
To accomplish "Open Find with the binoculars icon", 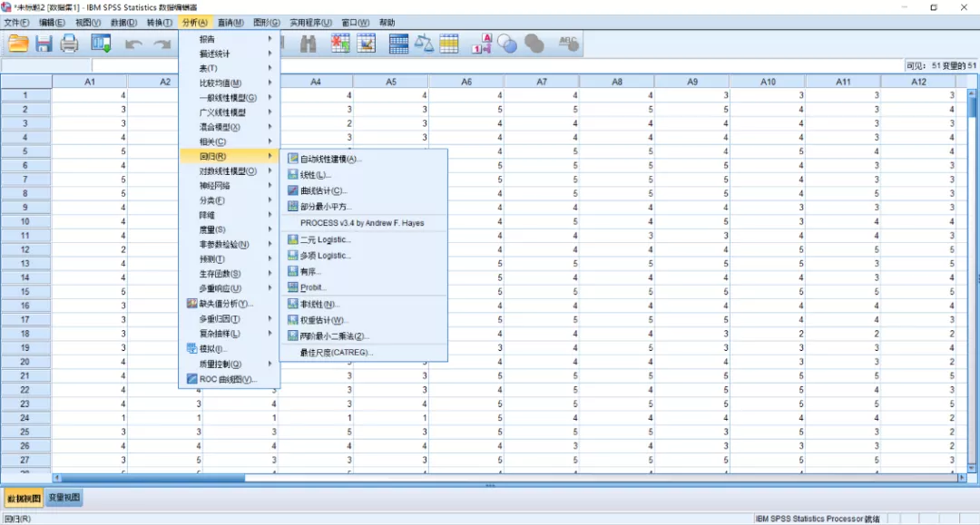I will (308, 44).
